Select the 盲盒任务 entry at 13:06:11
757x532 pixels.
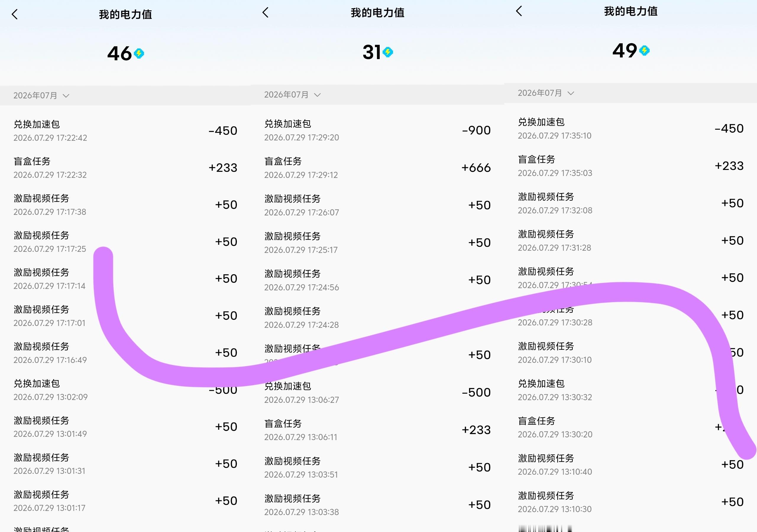tap(378, 430)
